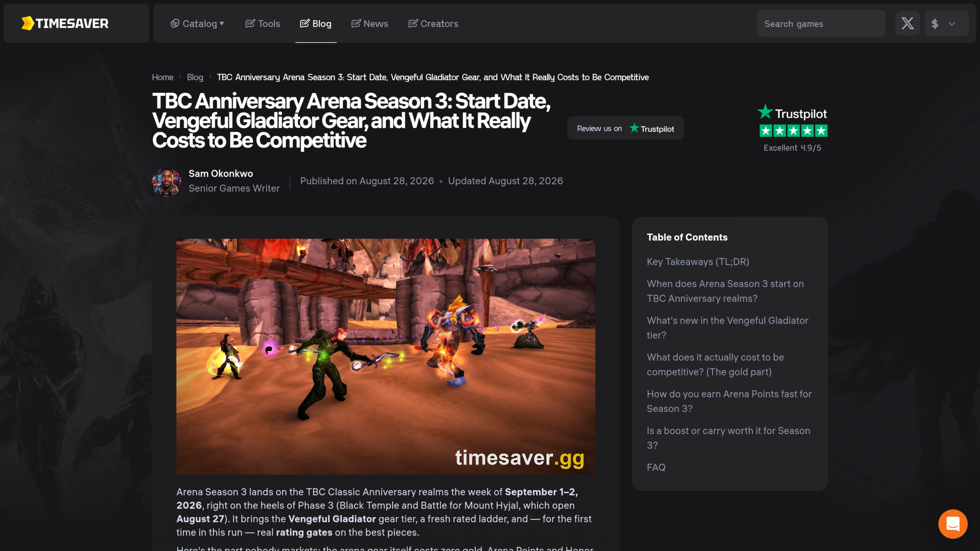Viewport: 980px width, 551px height.
Task: Click the bold 'rating gates' text
Action: [x=304, y=532]
